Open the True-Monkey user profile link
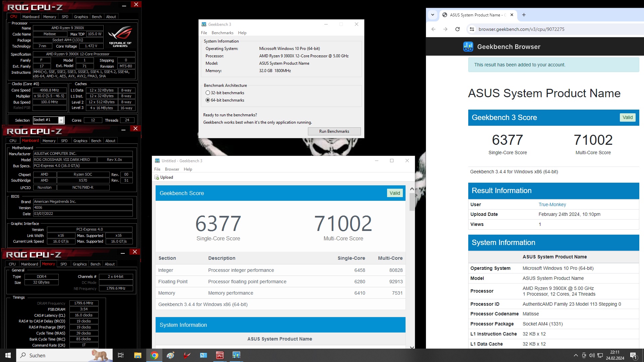 tap(552, 204)
